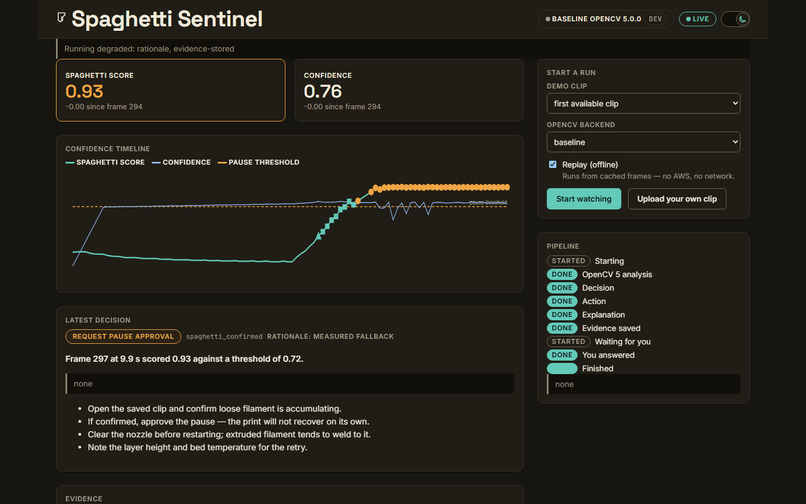This screenshot has height=504, width=806.
Task: Click the EVIDENCE section heading
Action: 84,499
